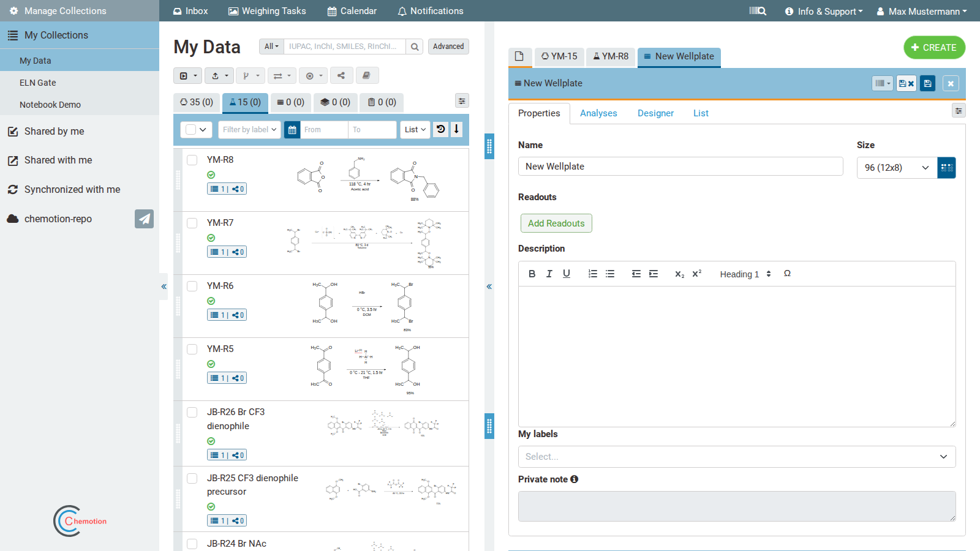This screenshot has width=980, height=551.
Task: Tick checkbox for reaction YM-R5
Action: tap(192, 349)
